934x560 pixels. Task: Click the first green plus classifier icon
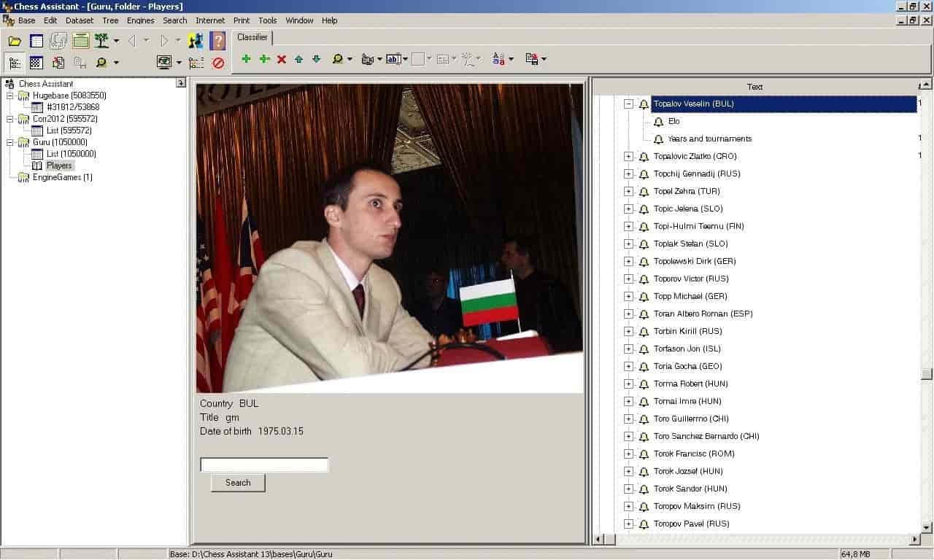[x=246, y=59]
